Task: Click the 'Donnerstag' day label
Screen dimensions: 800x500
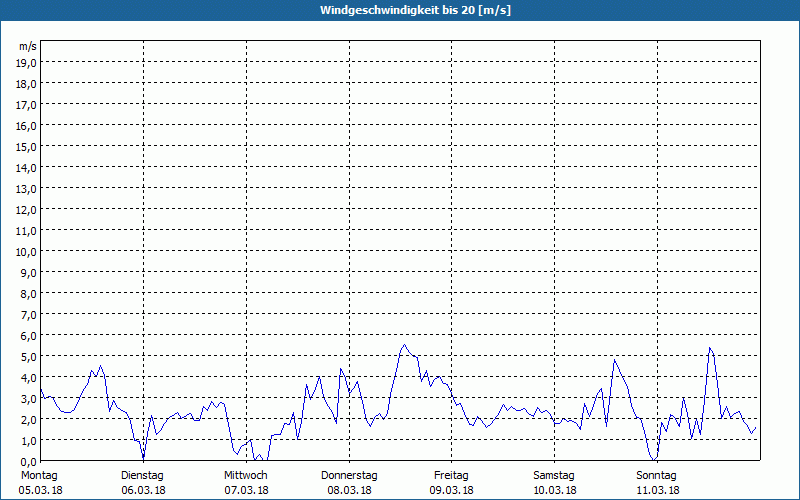Action: click(349, 476)
